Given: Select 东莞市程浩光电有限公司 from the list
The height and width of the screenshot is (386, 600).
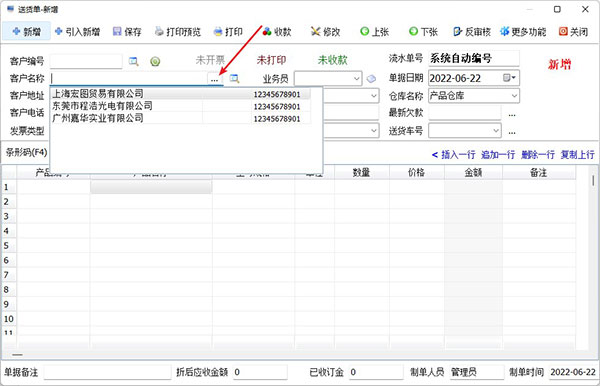Looking at the screenshot, I should tap(180, 106).
